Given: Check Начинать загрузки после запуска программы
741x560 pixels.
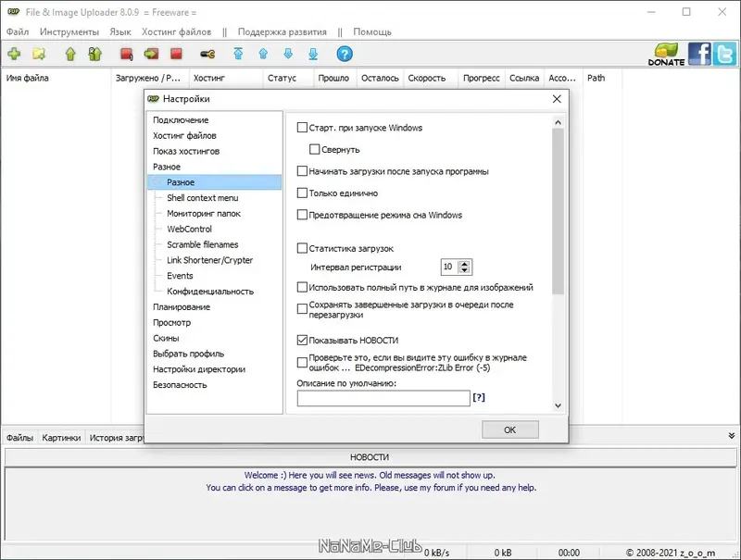Looking at the screenshot, I should coord(302,171).
